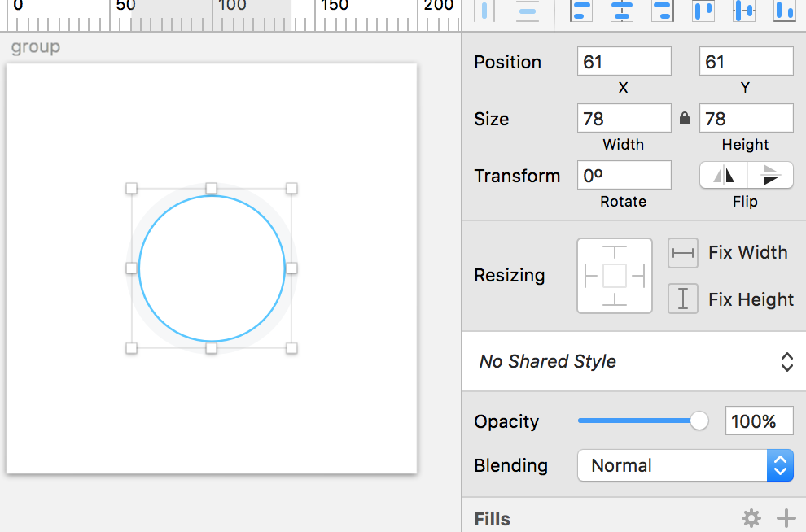Image resolution: width=806 pixels, height=532 pixels.
Task: Click Align Vertical Middle icon
Action: click(744, 11)
